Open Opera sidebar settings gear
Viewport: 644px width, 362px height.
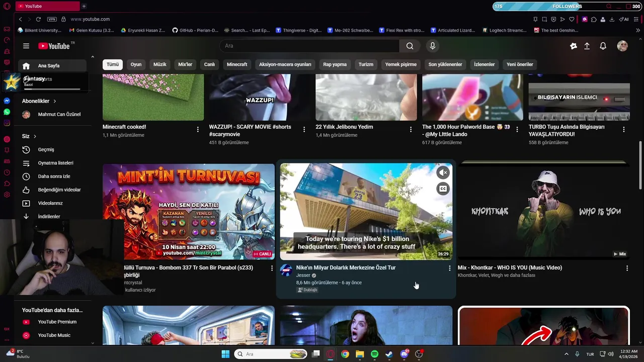(x=7, y=195)
